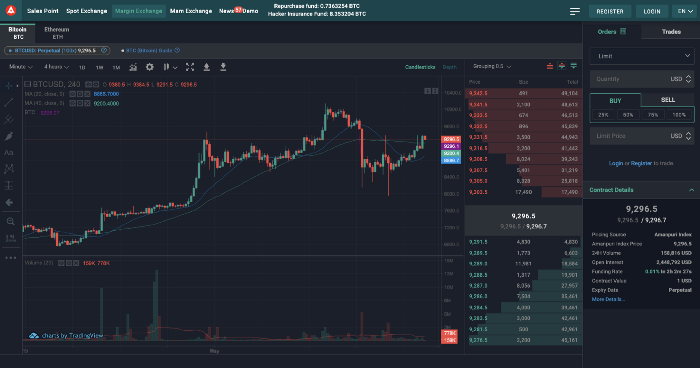Show asks-only order book view icon

[x=550, y=66]
